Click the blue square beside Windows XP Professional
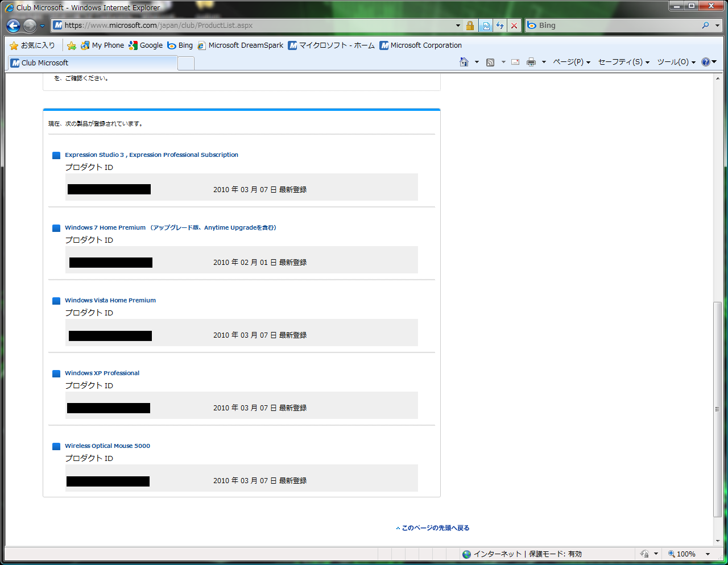The height and width of the screenshot is (565, 728). 56,373
